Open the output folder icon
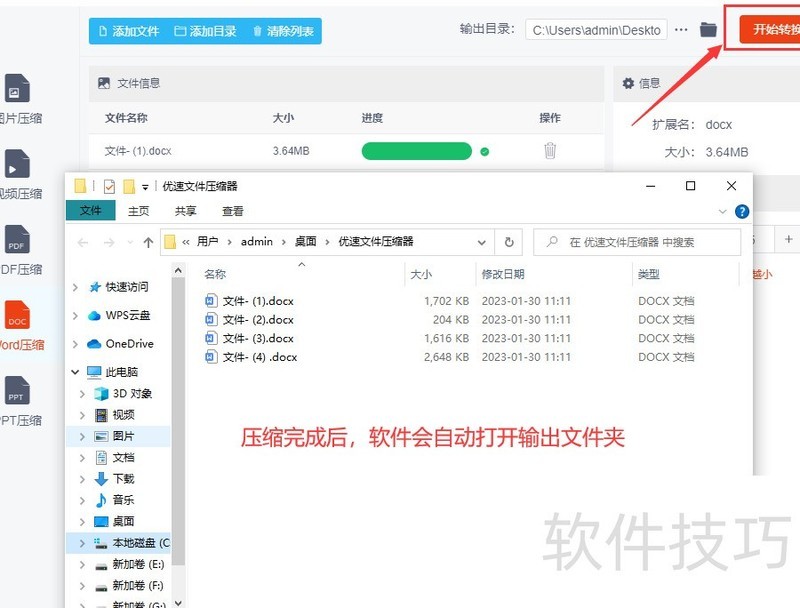This screenshot has height=608, width=800. (x=708, y=30)
